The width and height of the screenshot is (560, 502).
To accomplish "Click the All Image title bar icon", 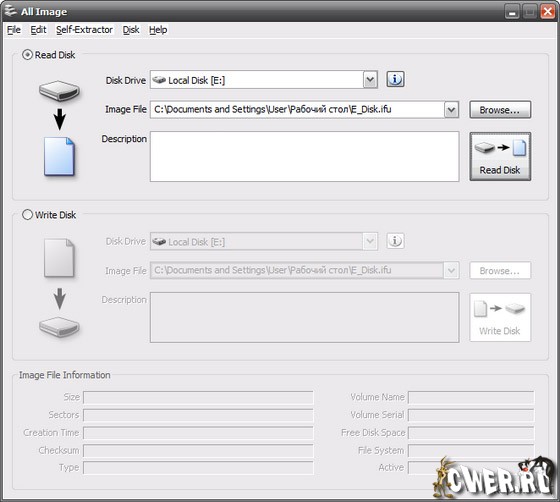I will [x=10, y=11].
